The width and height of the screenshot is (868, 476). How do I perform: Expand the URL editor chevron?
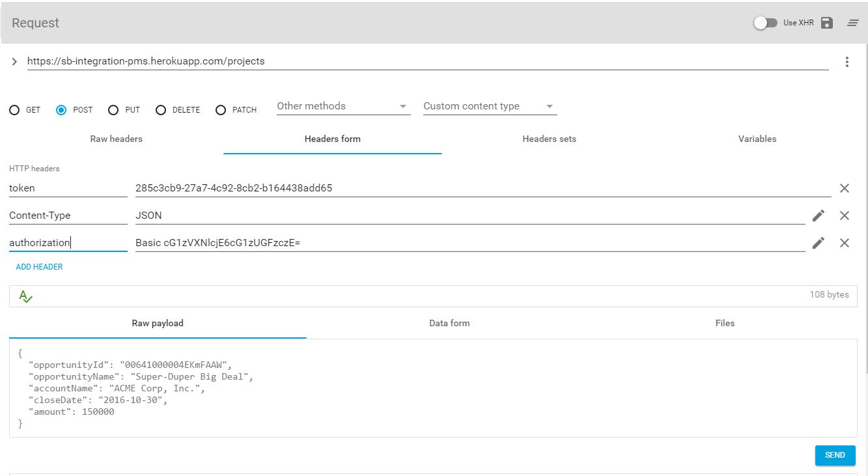[x=15, y=62]
